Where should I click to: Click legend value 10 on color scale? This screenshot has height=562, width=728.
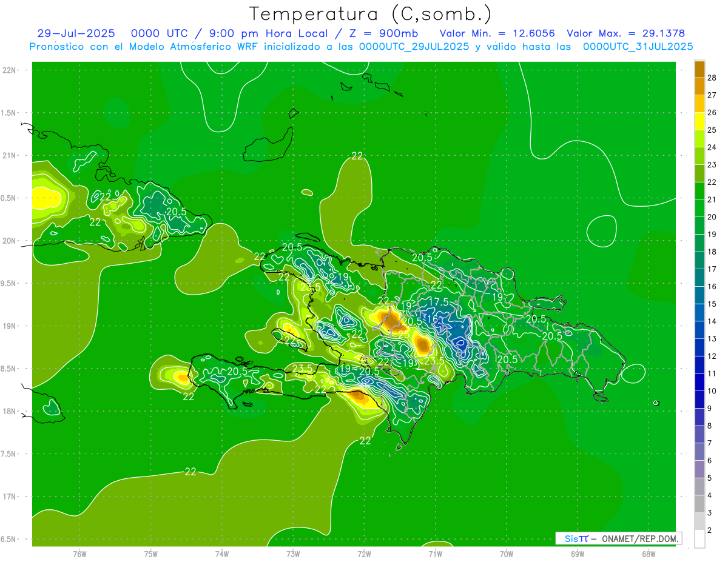pyautogui.click(x=712, y=391)
